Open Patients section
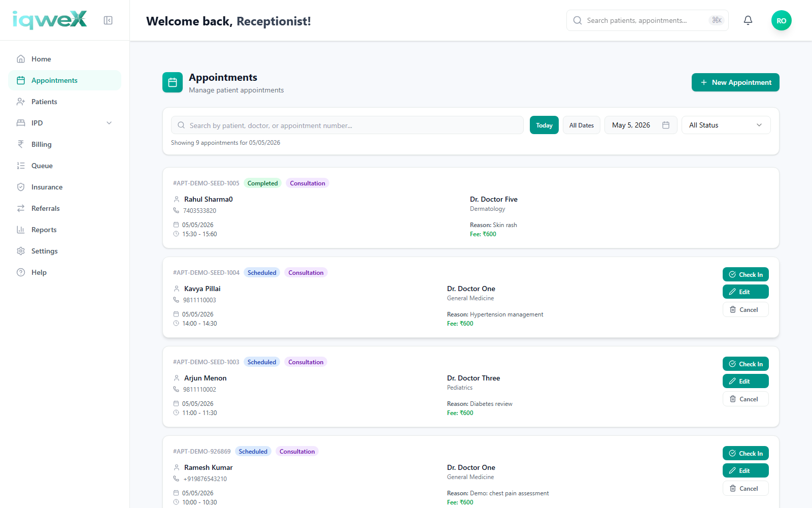The image size is (812, 508). [65, 102]
